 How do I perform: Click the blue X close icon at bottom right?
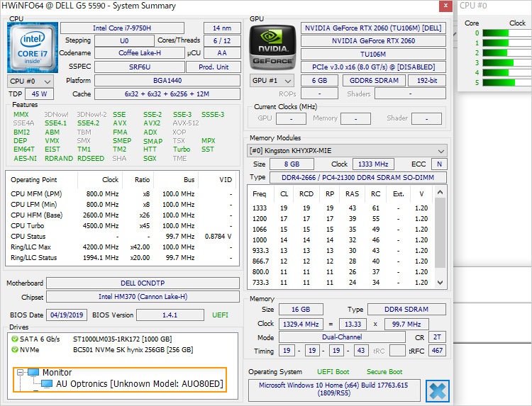(438, 391)
